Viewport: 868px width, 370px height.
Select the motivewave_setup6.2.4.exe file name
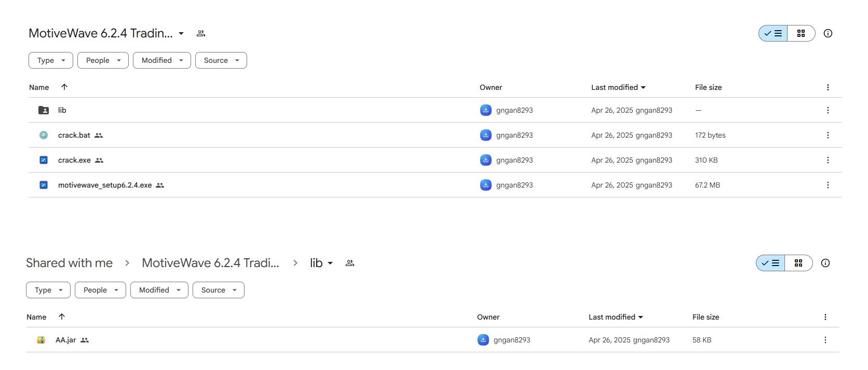pos(105,185)
